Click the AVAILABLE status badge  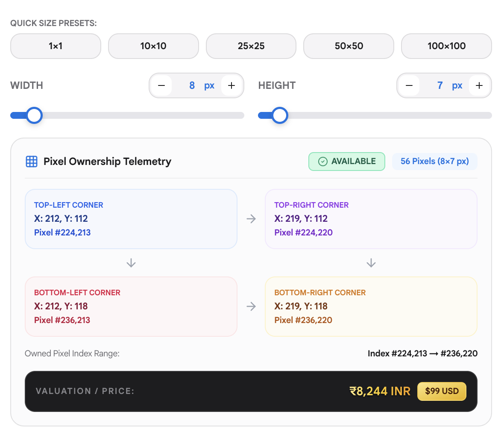click(x=347, y=162)
